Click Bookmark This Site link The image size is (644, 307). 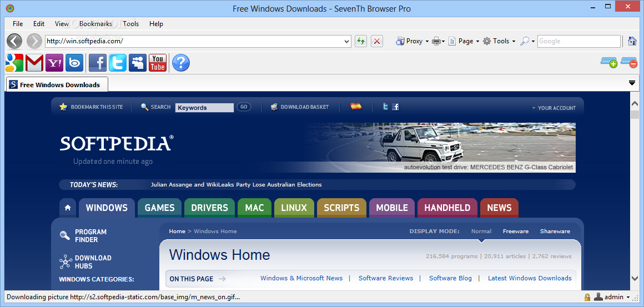pyautogui.click(x=91, y=107)
